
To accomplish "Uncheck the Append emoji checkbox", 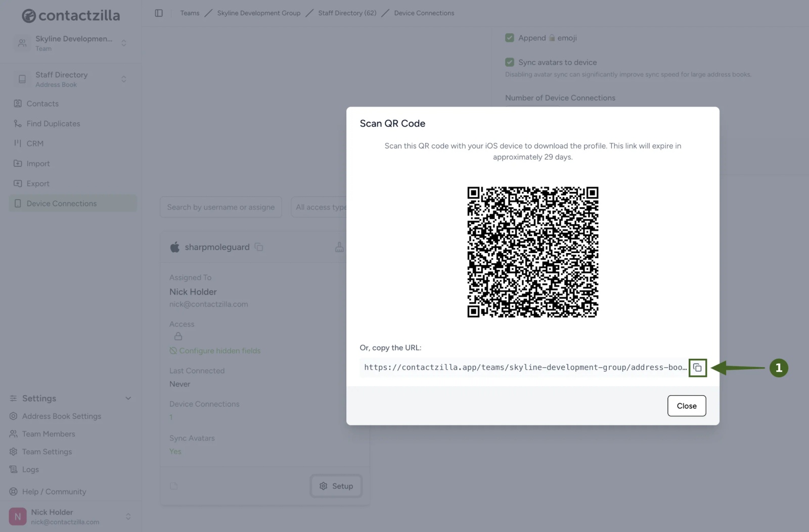I will [x=510, y=38].
